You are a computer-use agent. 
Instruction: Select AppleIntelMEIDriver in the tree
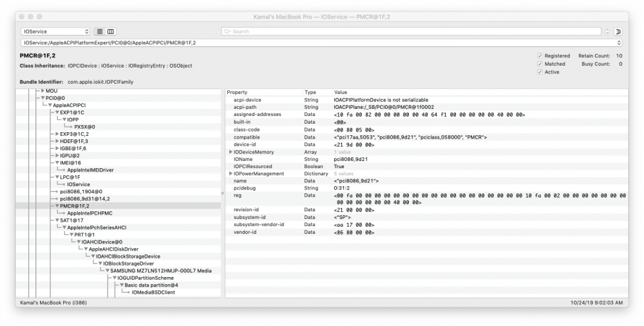pyautogui.click(x=90, y=170)
